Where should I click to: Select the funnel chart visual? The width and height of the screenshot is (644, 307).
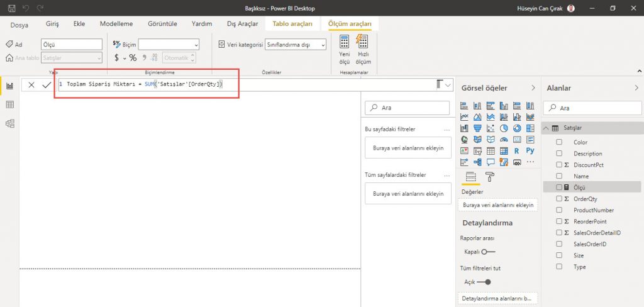(x=477, y=128)
